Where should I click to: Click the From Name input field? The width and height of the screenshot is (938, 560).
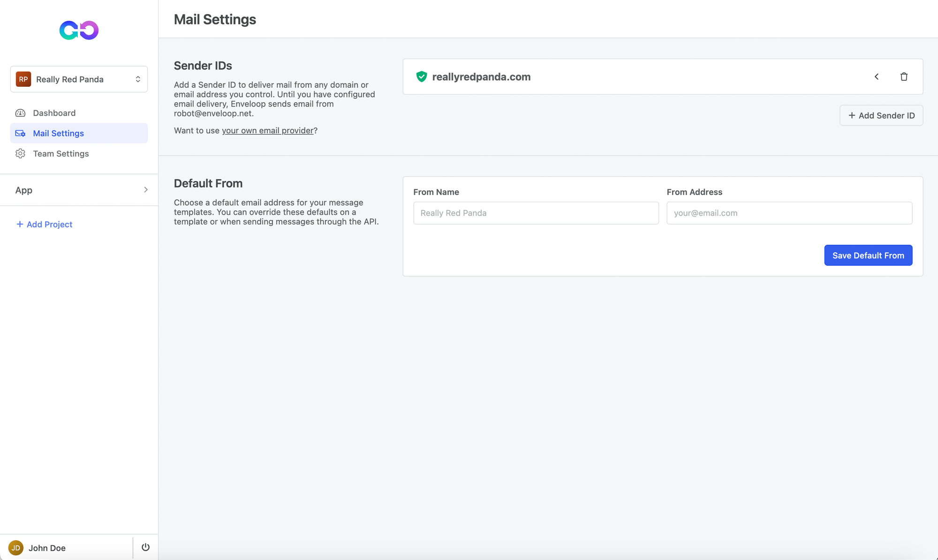click(535, 212)
